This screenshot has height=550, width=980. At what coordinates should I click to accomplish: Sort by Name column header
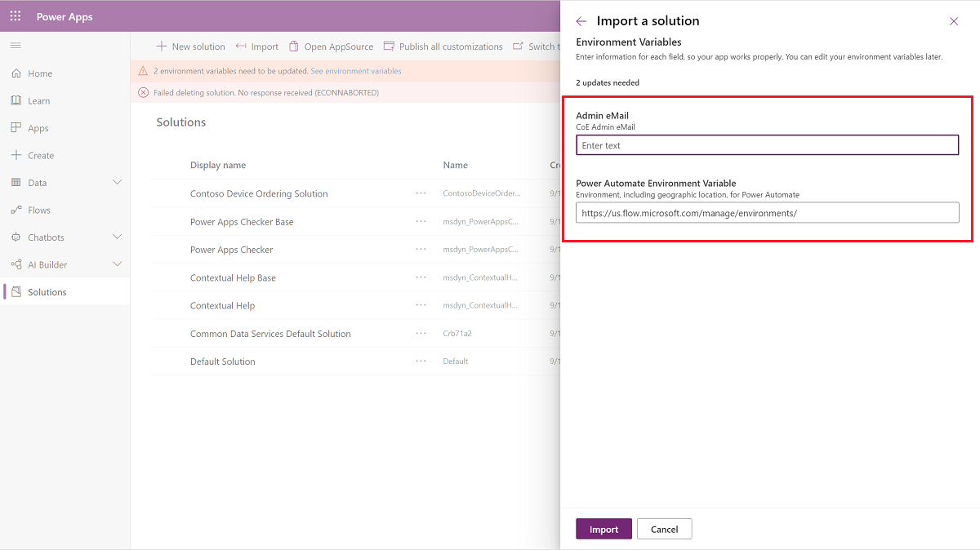point(456,165)
